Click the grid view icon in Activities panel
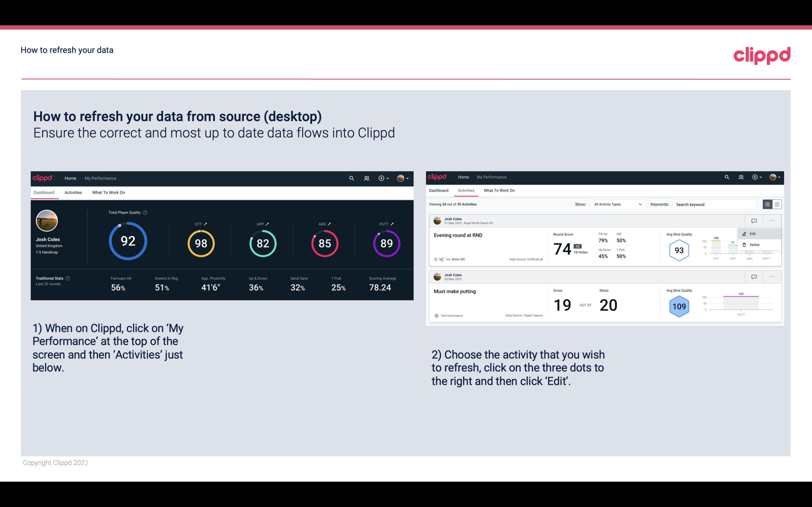The image size is (812, 507). [777, 204]
